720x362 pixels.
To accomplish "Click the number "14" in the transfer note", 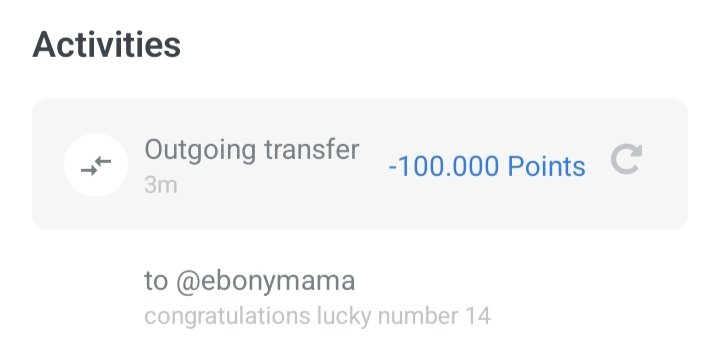I will [478, 316].
